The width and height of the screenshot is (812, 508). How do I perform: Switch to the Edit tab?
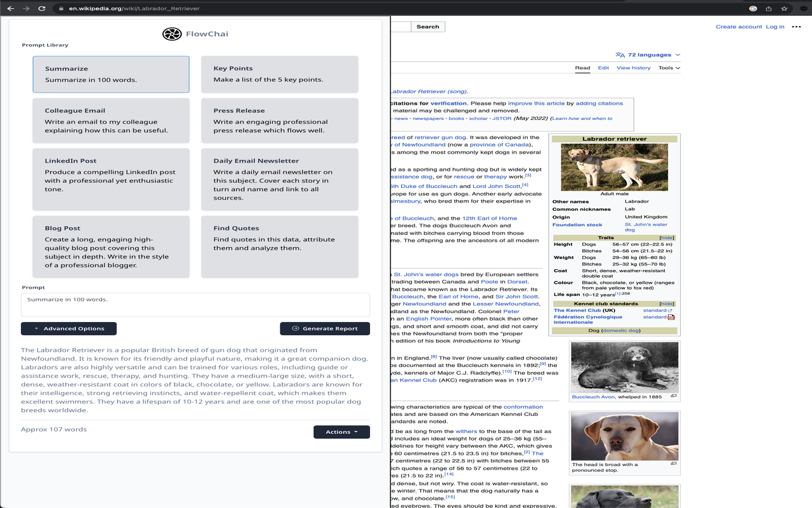[603, 68]
